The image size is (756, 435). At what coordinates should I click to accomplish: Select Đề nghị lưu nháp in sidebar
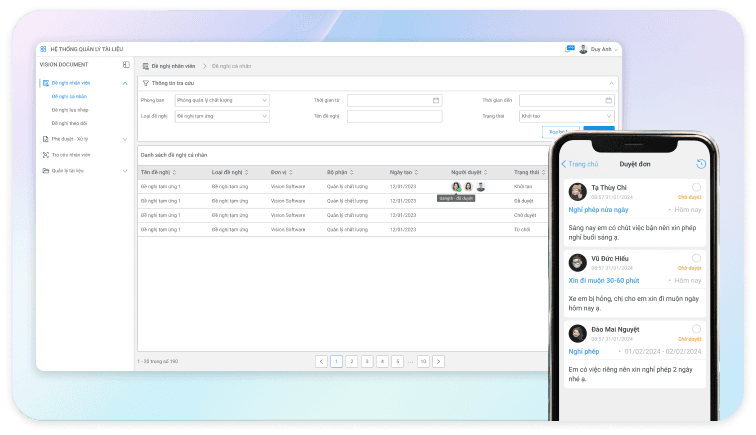(70, 109)
